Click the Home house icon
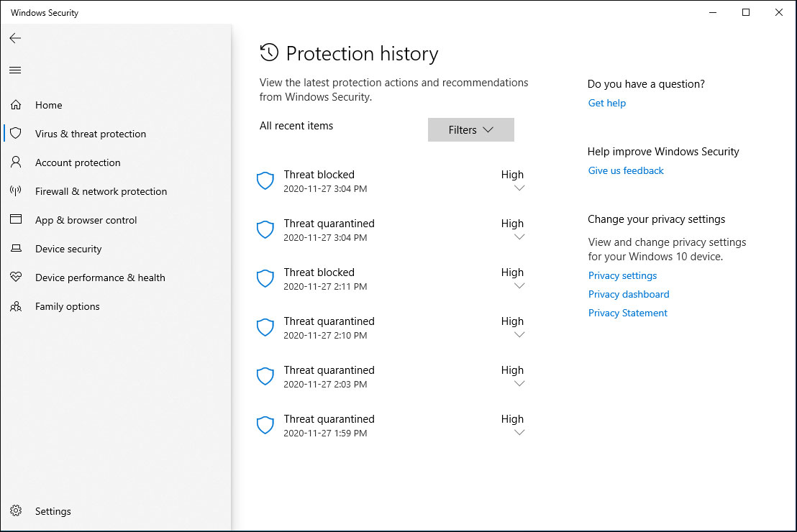 16,105
